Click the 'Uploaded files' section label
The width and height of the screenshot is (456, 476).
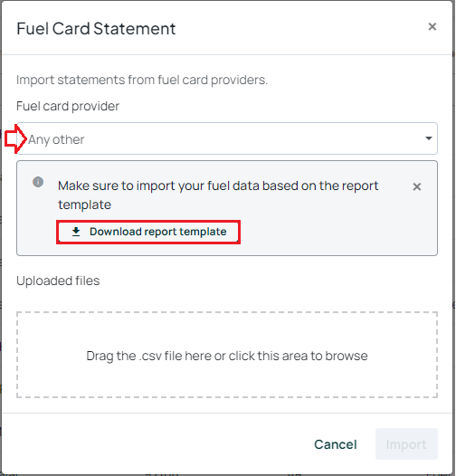pyautogui.click(x=58, y=281)
